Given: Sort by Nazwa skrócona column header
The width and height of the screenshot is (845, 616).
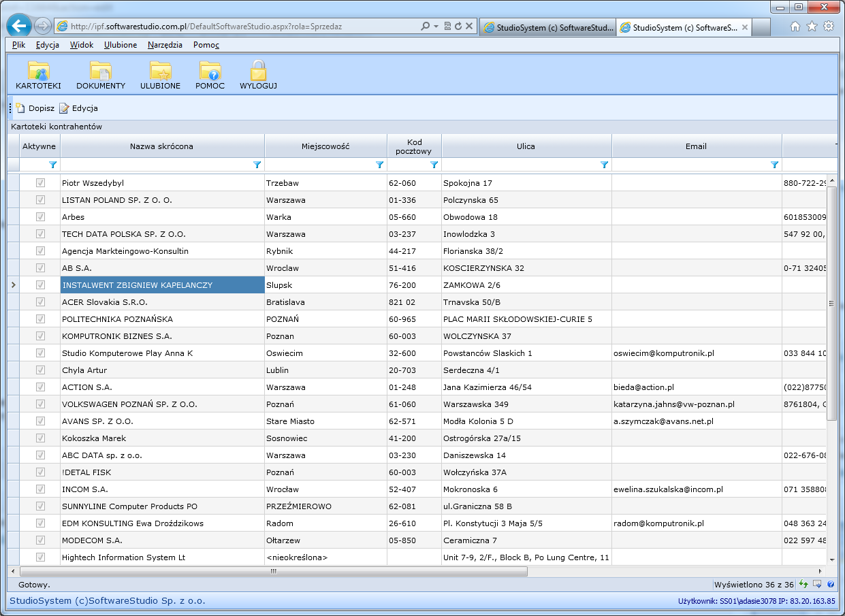Looking at the screenshot, I should pyautogui.click(x=162, y=146).
